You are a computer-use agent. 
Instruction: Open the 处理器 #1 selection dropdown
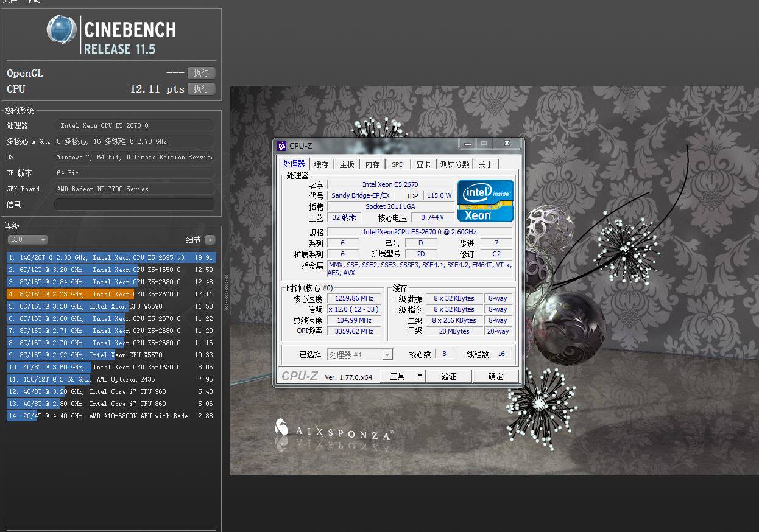coord(360,354)
